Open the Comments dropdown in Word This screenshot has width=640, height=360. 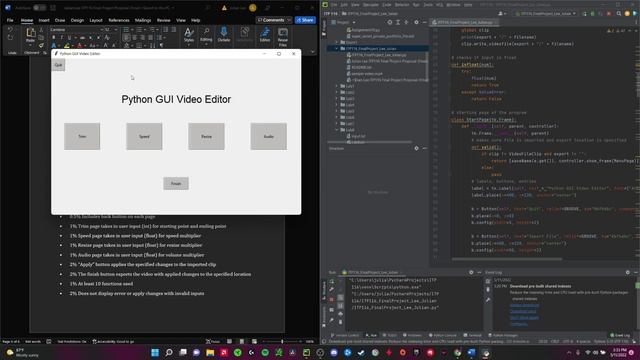click(x=289, y=20)
